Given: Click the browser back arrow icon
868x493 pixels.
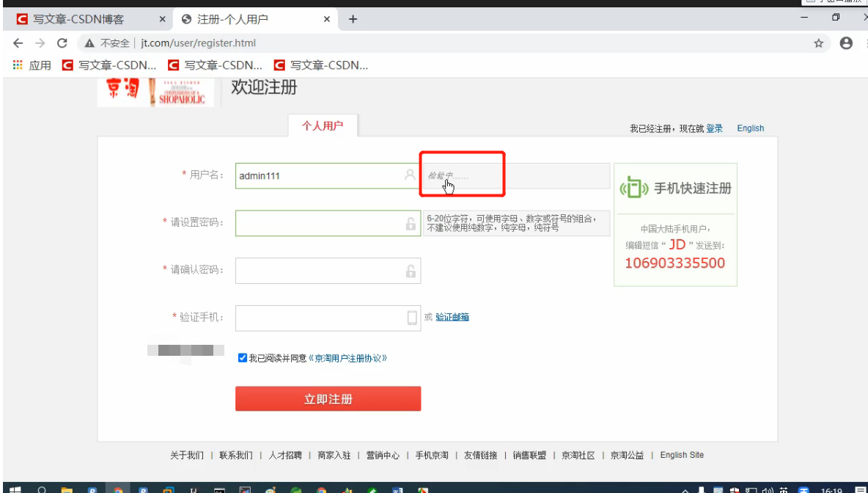Looking at the screenshot, I should [18, 43].
